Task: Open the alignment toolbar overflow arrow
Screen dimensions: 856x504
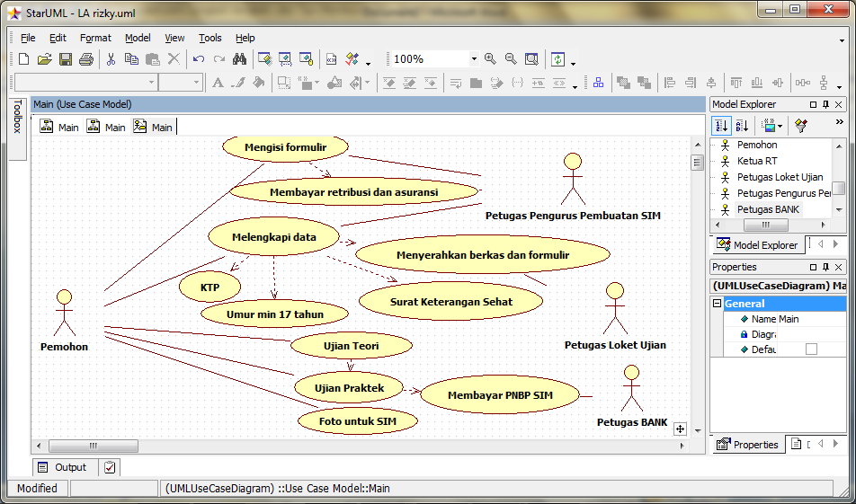Action: [x=839, y=87]
